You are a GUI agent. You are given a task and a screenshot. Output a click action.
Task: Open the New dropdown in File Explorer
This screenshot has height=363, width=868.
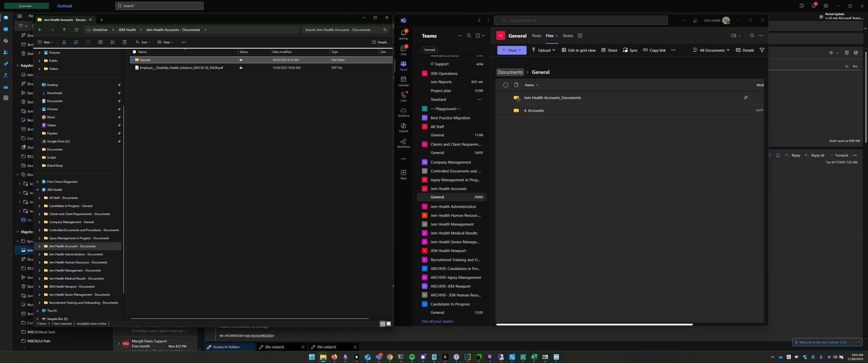coord(45,42)
